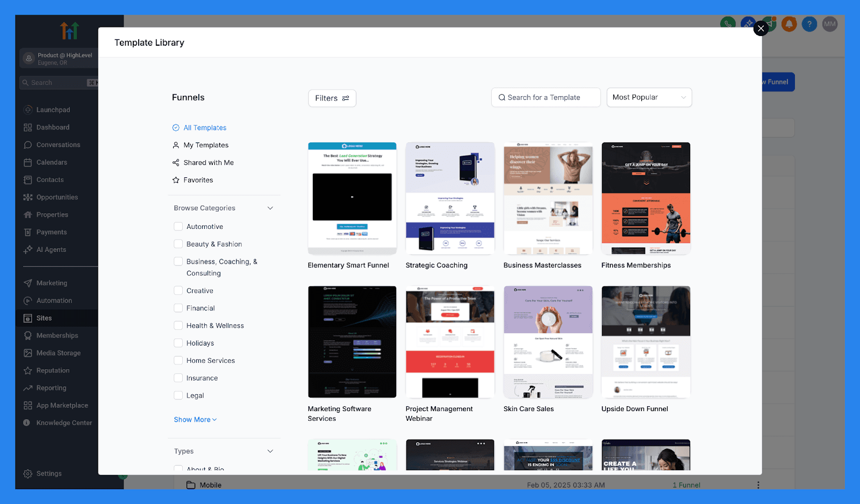Check the Legal category checkbox
Image resolution: width=860 pixels, height=504 pixels.
point(178,395)
